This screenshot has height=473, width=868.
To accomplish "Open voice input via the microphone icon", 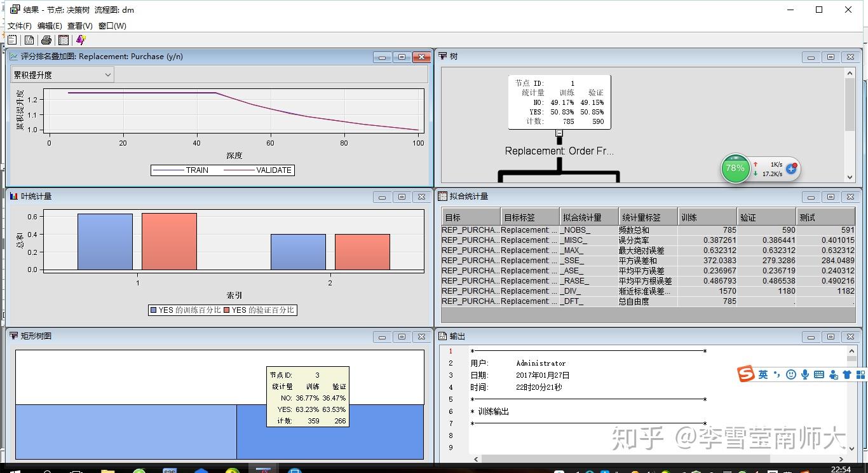I will coord(804,374).
